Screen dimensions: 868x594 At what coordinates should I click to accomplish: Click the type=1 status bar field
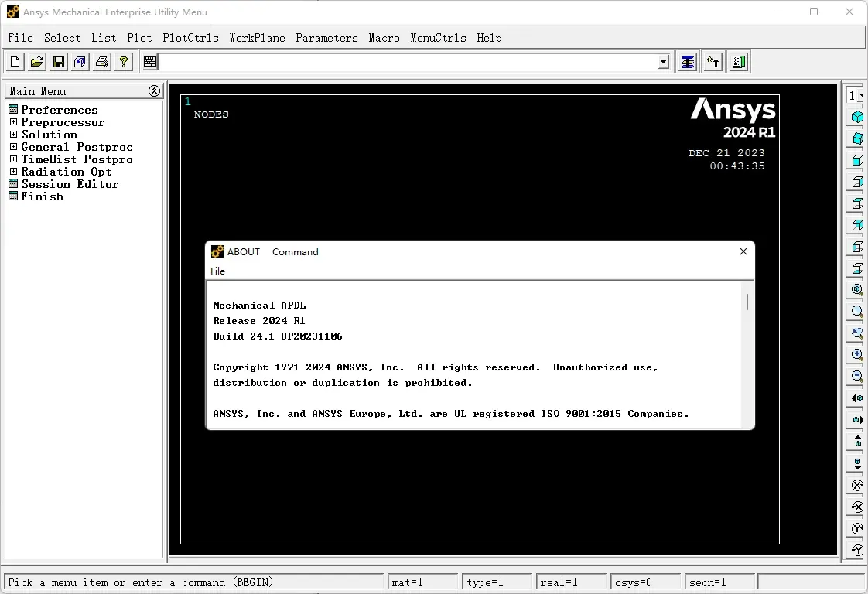497,582
